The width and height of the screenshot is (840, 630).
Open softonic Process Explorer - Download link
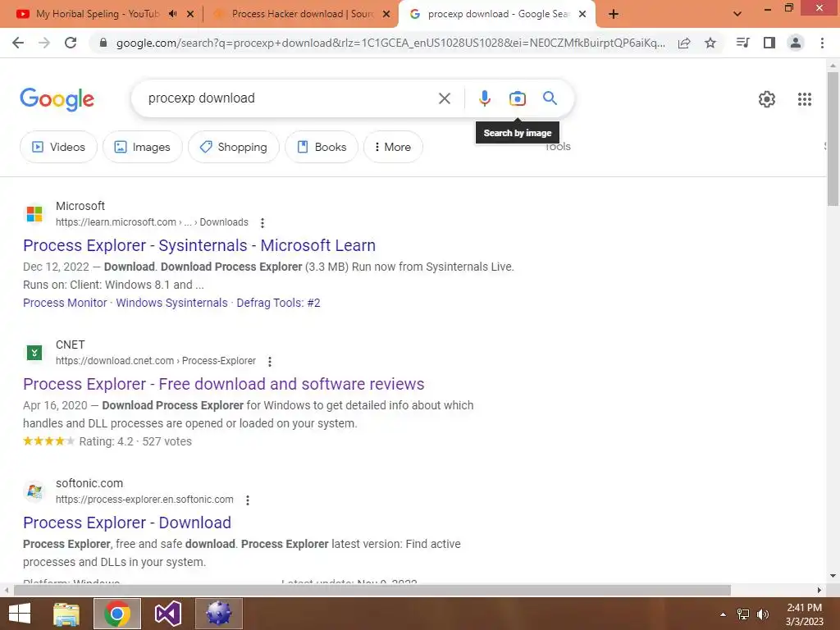(127, 523)
